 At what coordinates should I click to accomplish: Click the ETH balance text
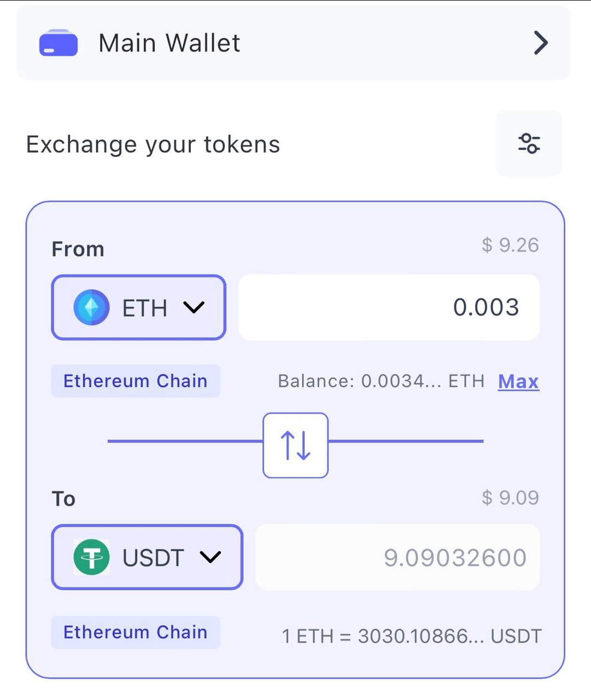(x=381, y=381)
